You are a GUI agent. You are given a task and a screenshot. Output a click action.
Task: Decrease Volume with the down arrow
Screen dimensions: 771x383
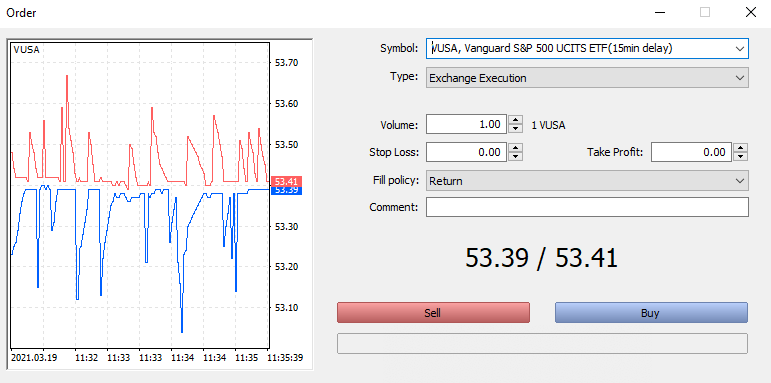pyautogui.click(x=515, y=128)
